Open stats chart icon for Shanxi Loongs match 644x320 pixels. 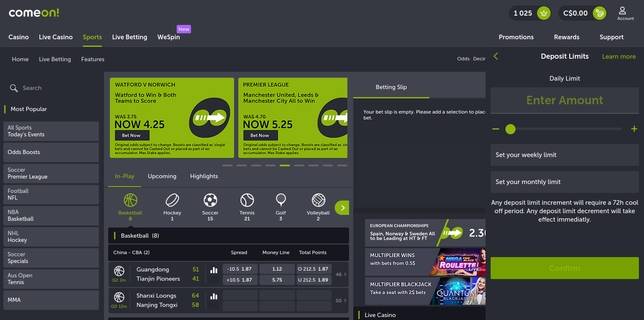[x=214, y=296]
